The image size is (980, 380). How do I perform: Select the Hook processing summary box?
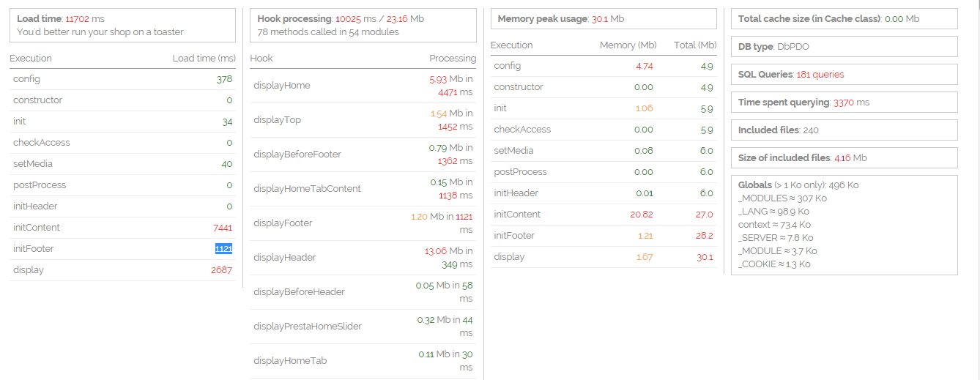click(x=363, y=25)
